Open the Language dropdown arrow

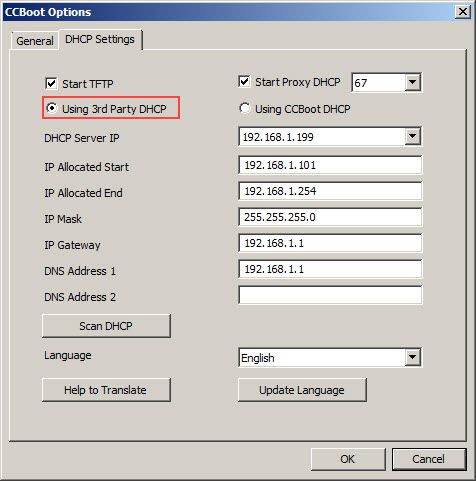[x=412, y=357]
